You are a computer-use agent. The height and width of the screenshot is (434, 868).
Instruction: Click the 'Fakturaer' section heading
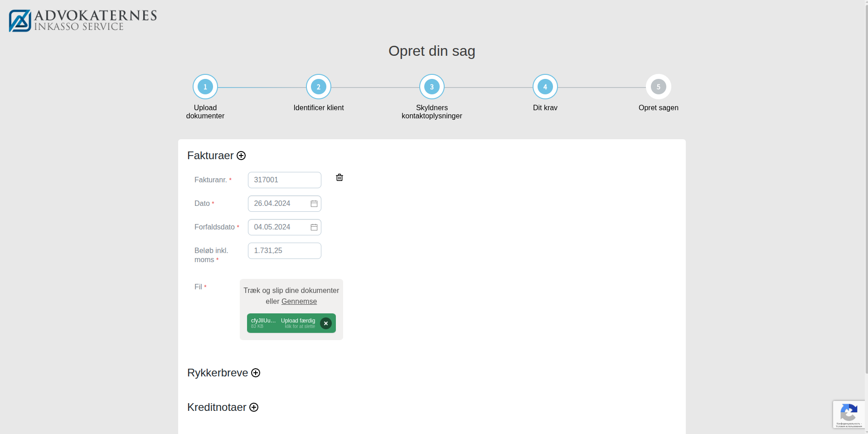tap(210, 156)
